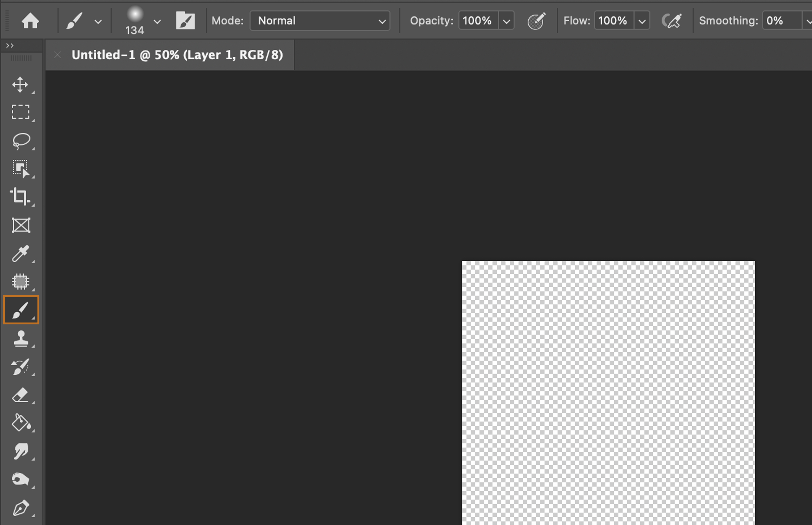Select the Eraser tool
Image resolution: width=812 pixels, height=525 pixels.
click(20, 395)
